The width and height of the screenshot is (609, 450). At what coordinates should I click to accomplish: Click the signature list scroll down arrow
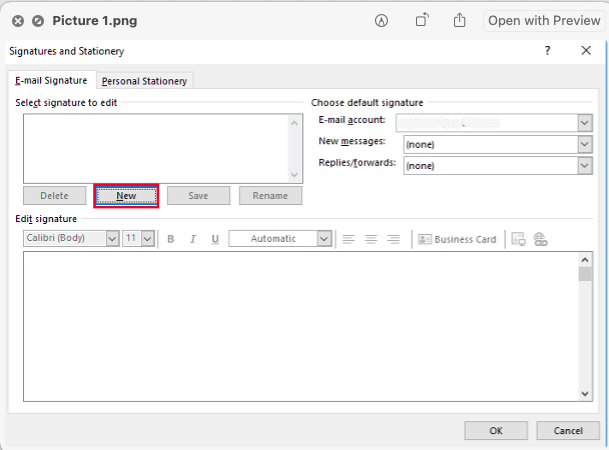(294, 175)
